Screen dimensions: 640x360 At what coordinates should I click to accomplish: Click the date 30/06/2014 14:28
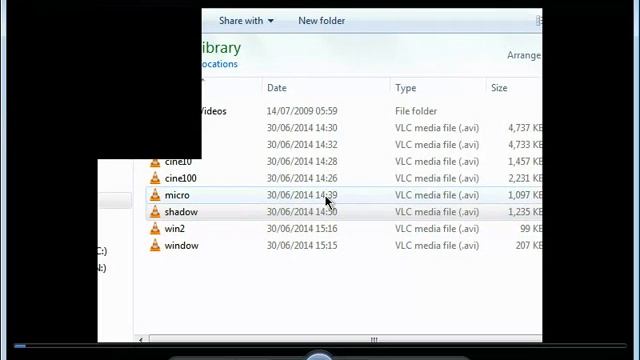pyautogui.click(x=302, y=162)
